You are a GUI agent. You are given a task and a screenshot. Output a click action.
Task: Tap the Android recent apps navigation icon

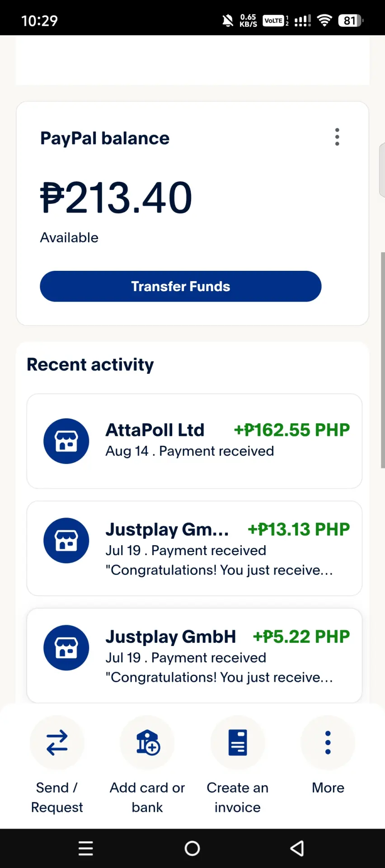[86, 849]
